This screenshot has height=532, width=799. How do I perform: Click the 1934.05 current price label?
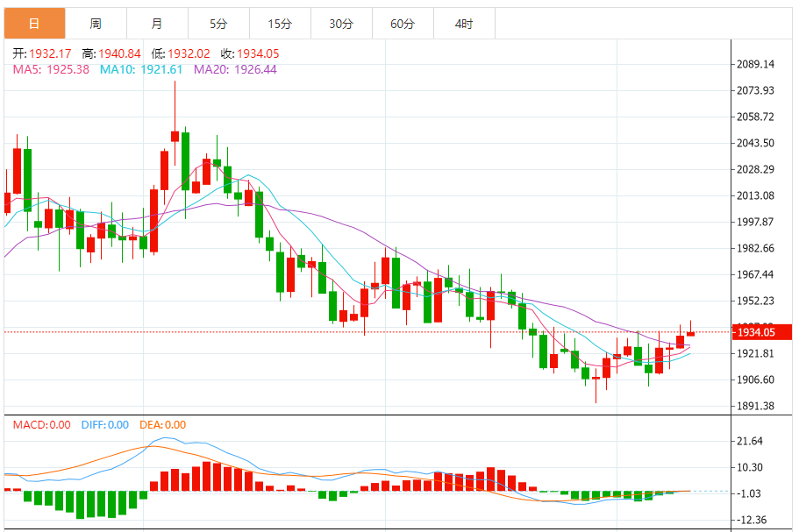pyautogui.click(x=762, y=332)
